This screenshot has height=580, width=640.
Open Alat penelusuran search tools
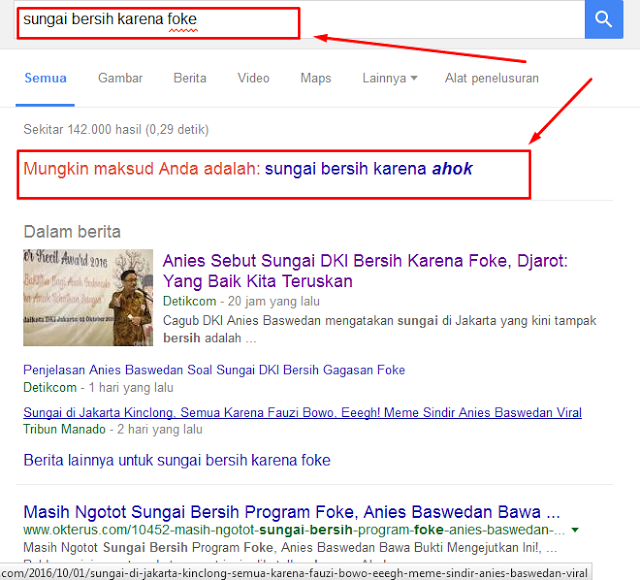point(492,78)
